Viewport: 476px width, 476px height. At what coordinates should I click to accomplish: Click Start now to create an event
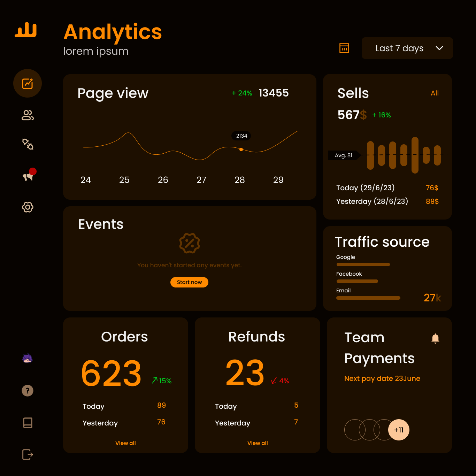[189, 282]
